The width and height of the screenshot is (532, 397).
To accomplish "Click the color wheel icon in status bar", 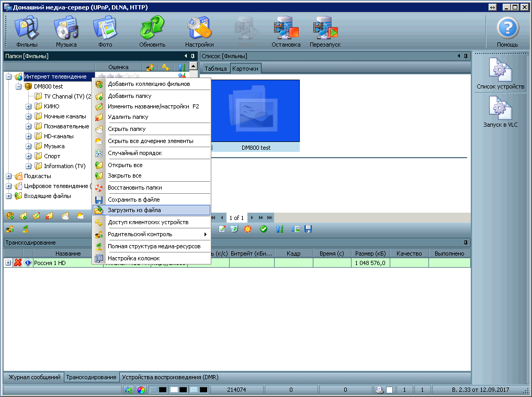I will tap(141, 390).
